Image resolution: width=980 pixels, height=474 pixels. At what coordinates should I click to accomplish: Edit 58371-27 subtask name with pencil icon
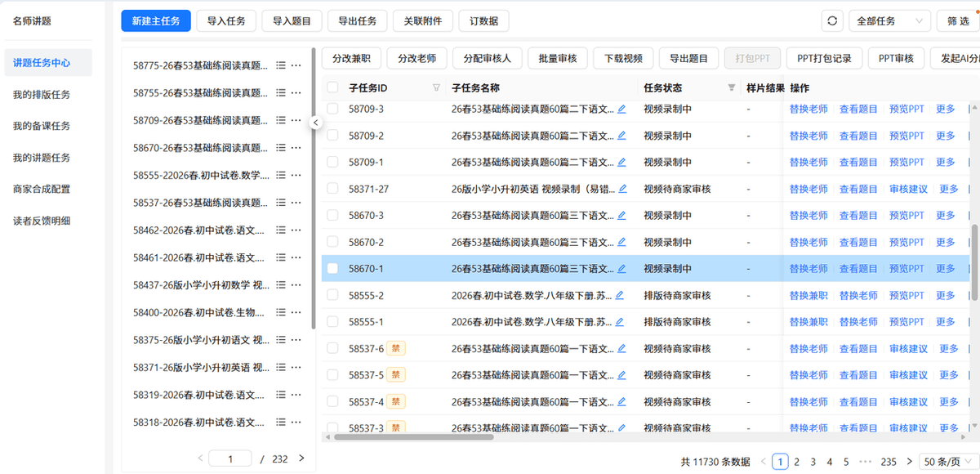click(x=622, y=188)
